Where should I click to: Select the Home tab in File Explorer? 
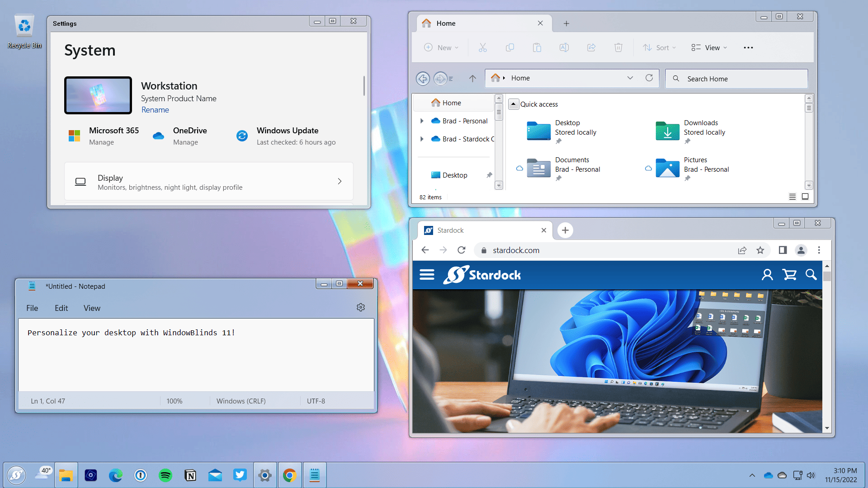pyautogui.click(x=446, y=23)
